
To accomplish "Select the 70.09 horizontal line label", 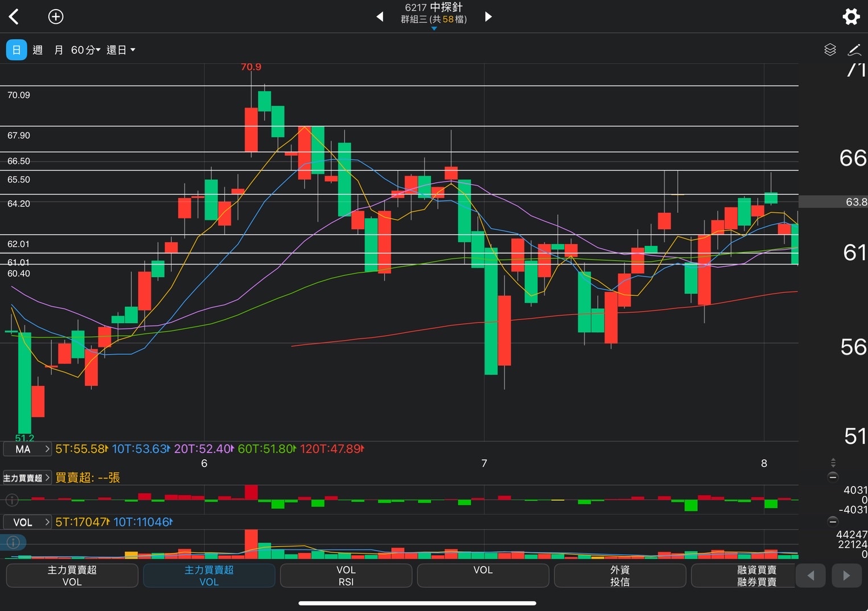I will [x=19, y=95].
